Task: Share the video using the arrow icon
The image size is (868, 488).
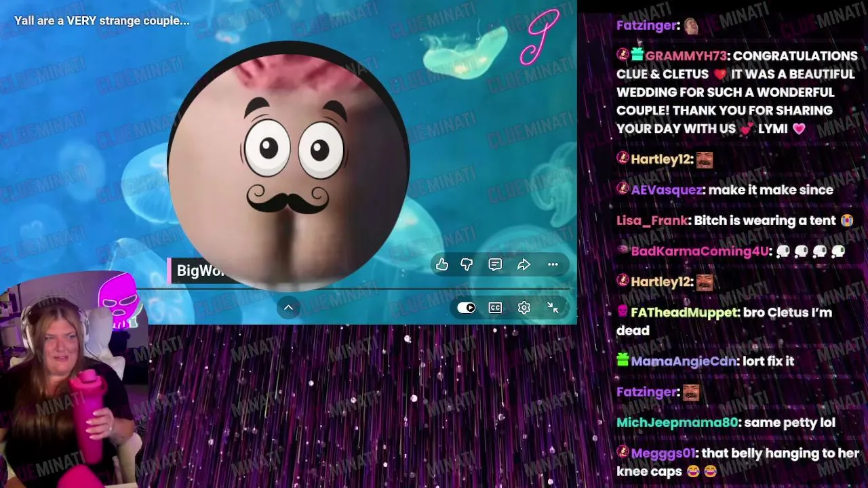Action: (524, 264)
